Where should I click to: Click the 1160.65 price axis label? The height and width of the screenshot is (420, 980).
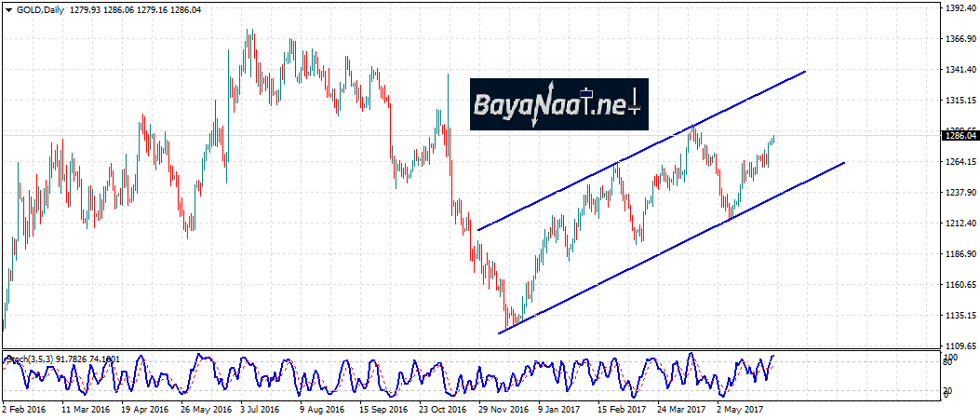click(959, 285)
